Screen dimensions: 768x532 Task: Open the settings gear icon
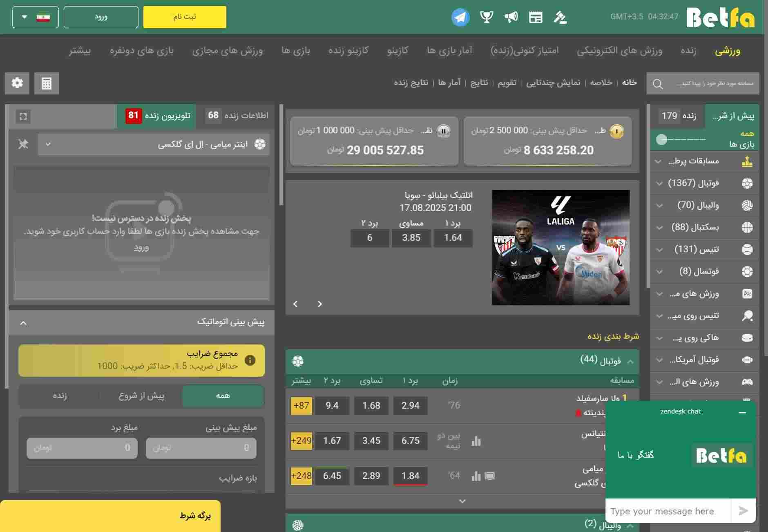coord(17,83)
